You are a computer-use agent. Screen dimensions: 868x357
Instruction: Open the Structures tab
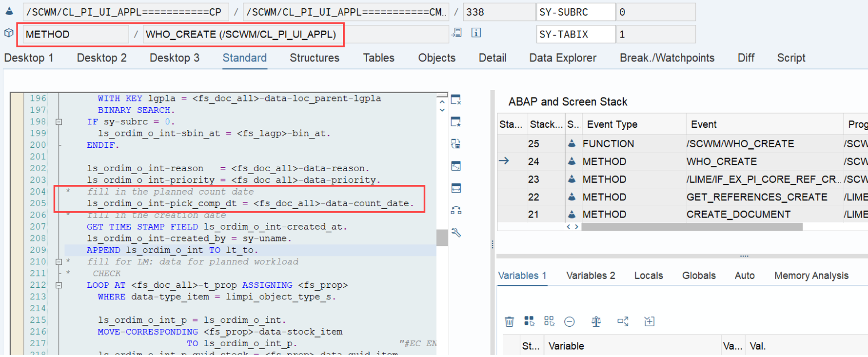coord(315,58)
